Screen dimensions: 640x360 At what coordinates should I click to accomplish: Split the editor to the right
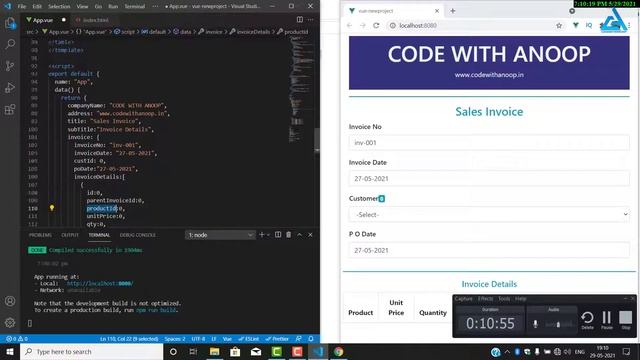(x=300, y=20)
